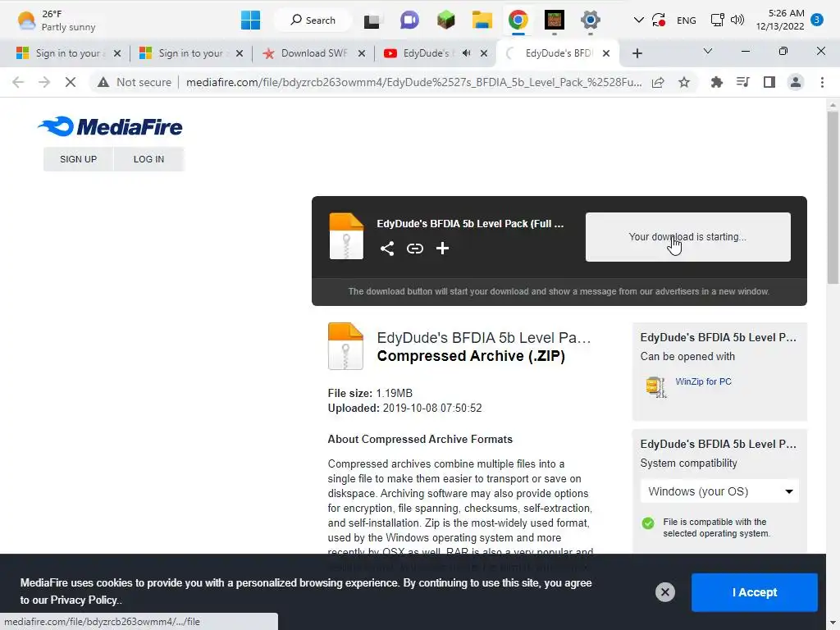Open Settings gear on taskbar
840x630 pixels.
[591, 21]
